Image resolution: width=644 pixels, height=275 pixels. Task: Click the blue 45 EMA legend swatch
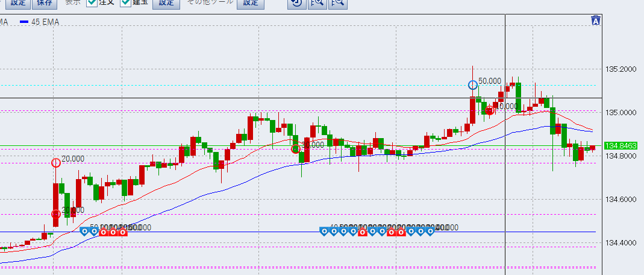[24, 22]
